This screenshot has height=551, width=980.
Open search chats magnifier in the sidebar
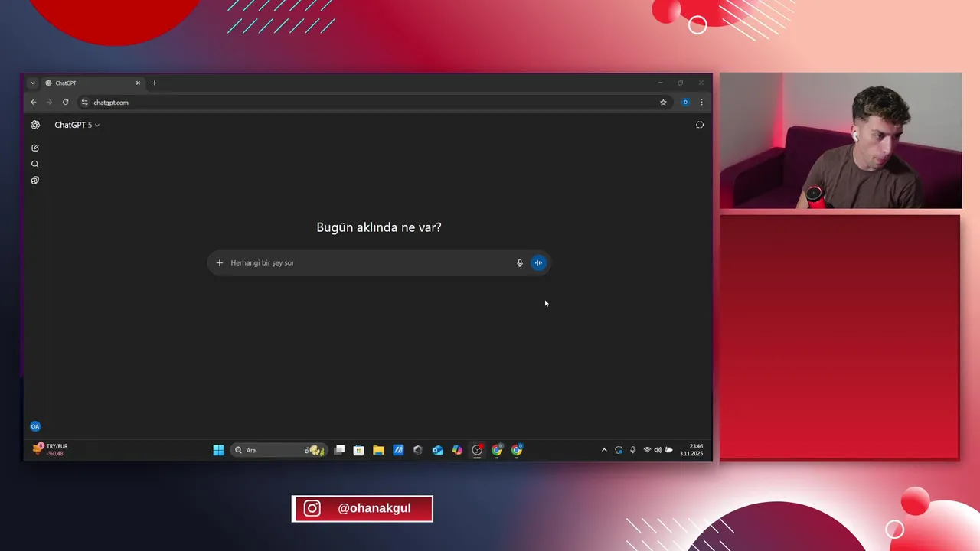point(35,164)
